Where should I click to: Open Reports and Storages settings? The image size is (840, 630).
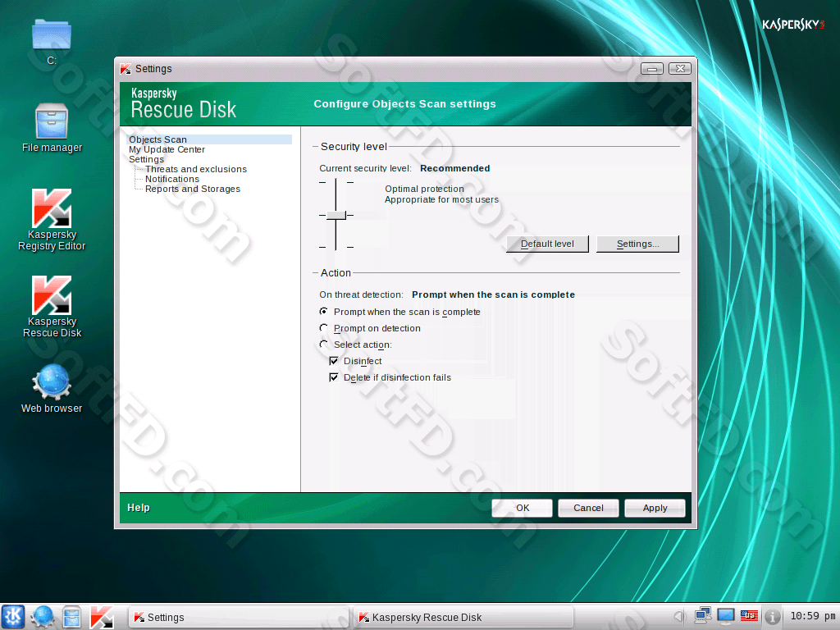pyautogui.click(x=193, y=189)
